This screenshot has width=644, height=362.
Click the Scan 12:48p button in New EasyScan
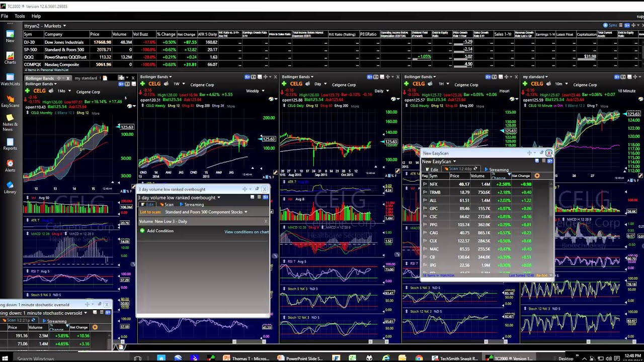coord(460,169)
